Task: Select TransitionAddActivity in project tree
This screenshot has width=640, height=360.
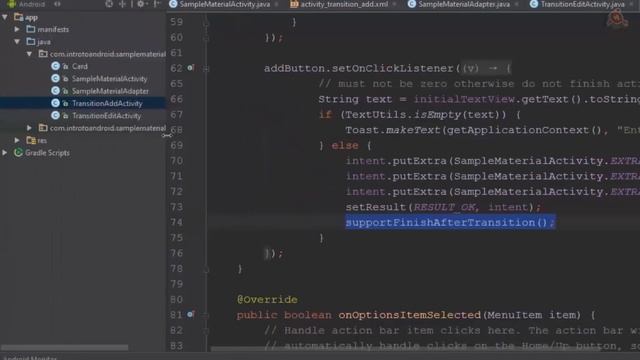Action: (107, 103)
